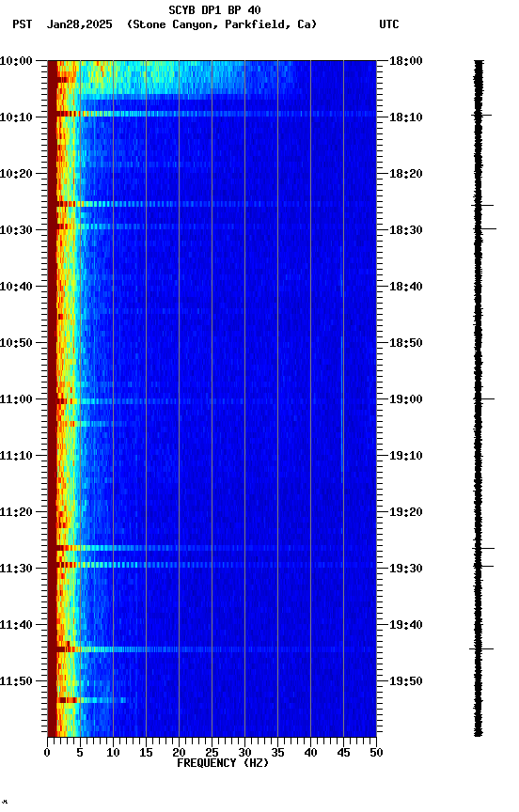Click the frequency axis label "40"
The width and height of the screenshot is (519, 812).
310,753
